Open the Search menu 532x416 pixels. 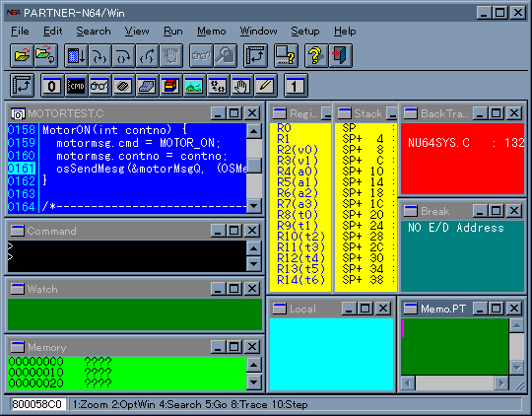[94, 32]
